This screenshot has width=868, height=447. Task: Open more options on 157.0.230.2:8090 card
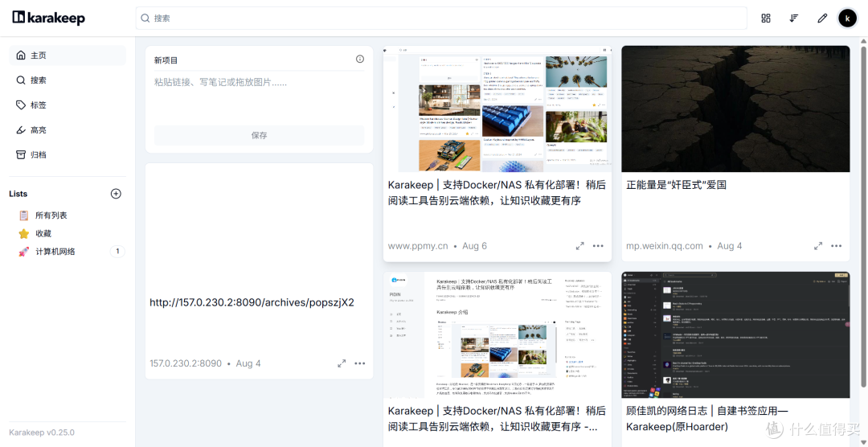tap(360, 363)
